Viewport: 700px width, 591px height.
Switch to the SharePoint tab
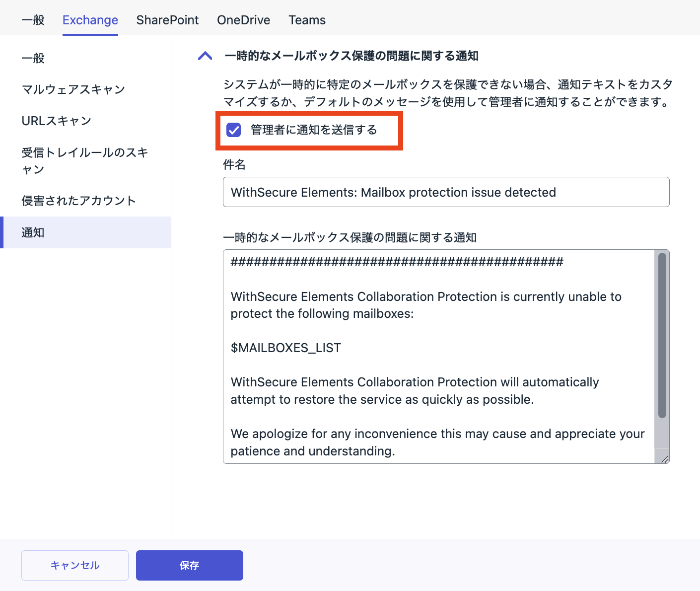167,20
